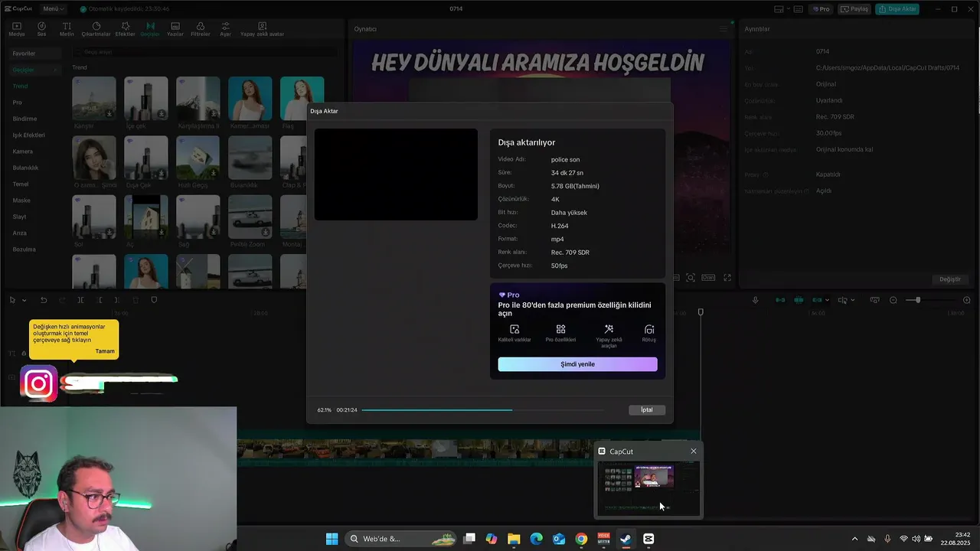Select the Pro sidebar category
The image size is (980, 551).
point(17,103)
